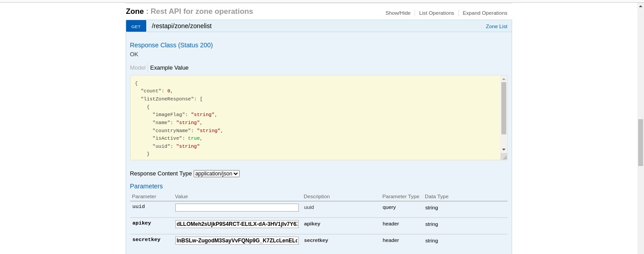The width and height of the screenshot is (644, 254).
Task: Switch to the Example Value tab
Action: point(169,68)
